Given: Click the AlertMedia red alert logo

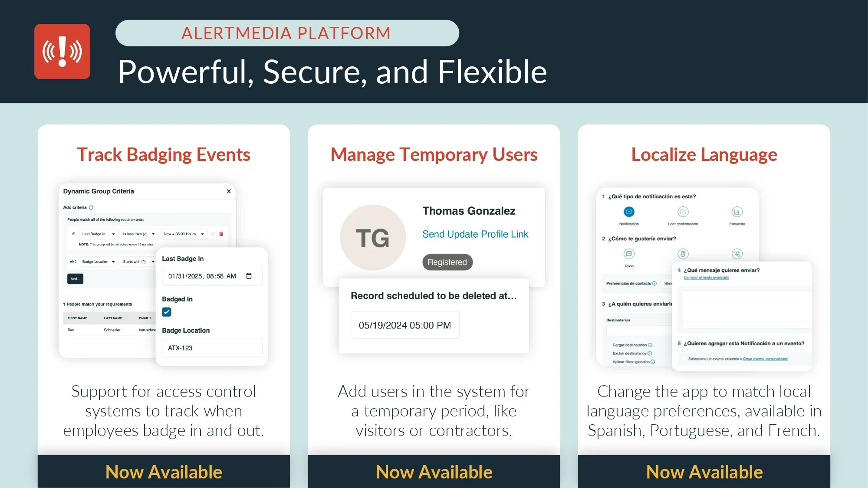Looking at the screenshot, I should [x=62, y=51].
